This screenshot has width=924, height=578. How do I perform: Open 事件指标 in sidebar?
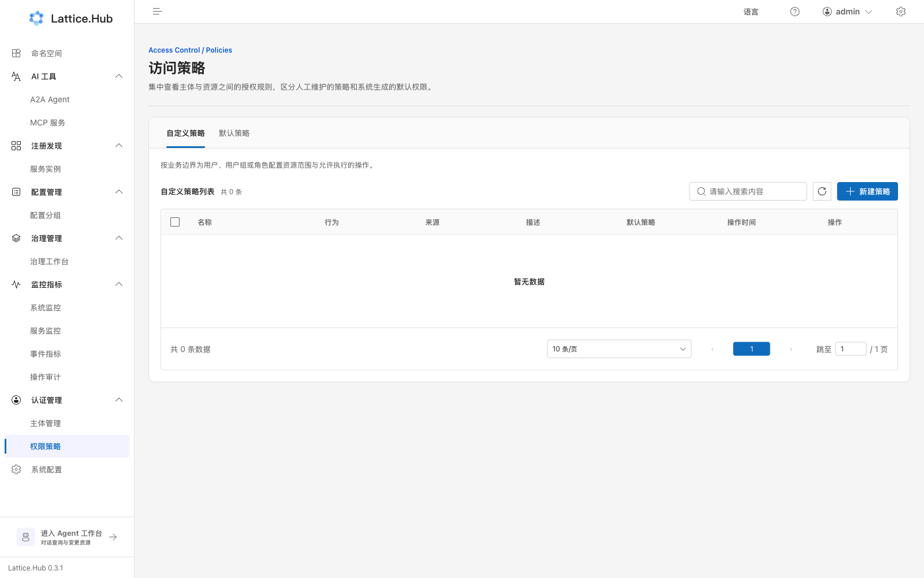[x=45, y=354]
